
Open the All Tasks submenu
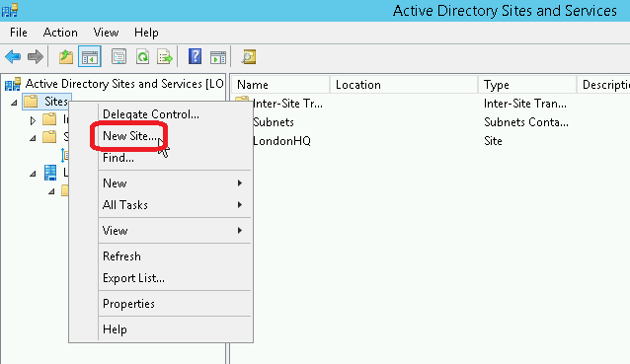pos(175,205)
